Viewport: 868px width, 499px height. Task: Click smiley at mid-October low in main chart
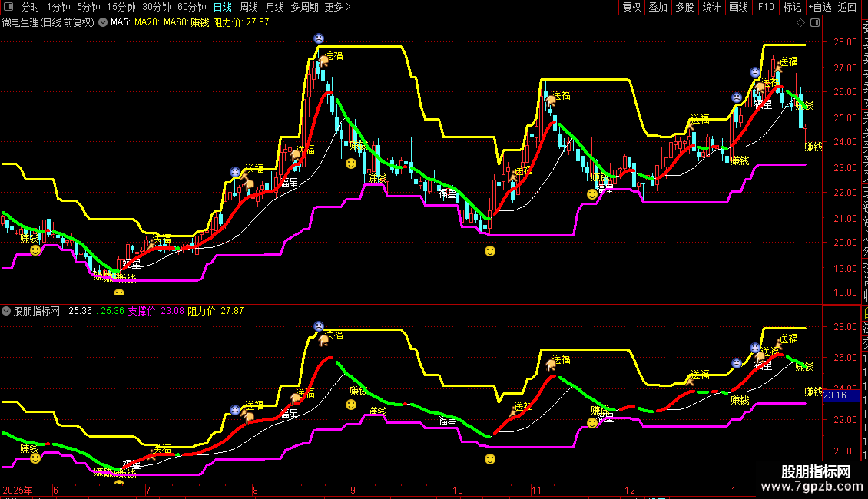[x=490, y=251]
